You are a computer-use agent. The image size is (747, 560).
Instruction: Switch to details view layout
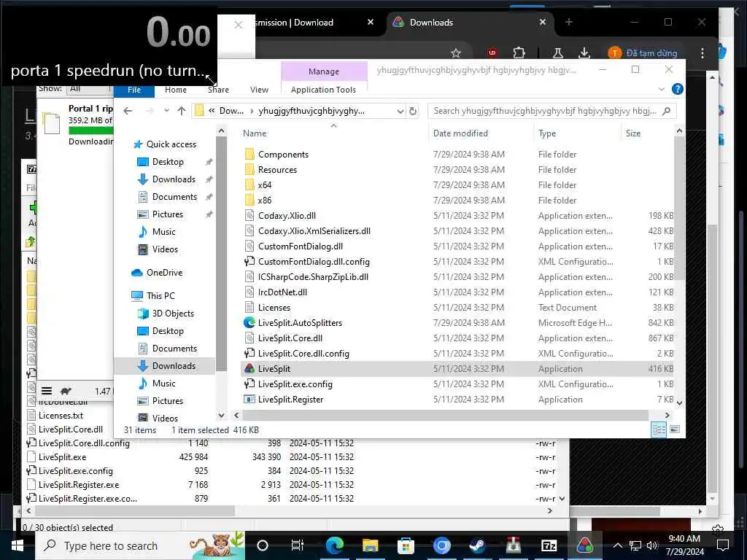(x=659, y=430)
